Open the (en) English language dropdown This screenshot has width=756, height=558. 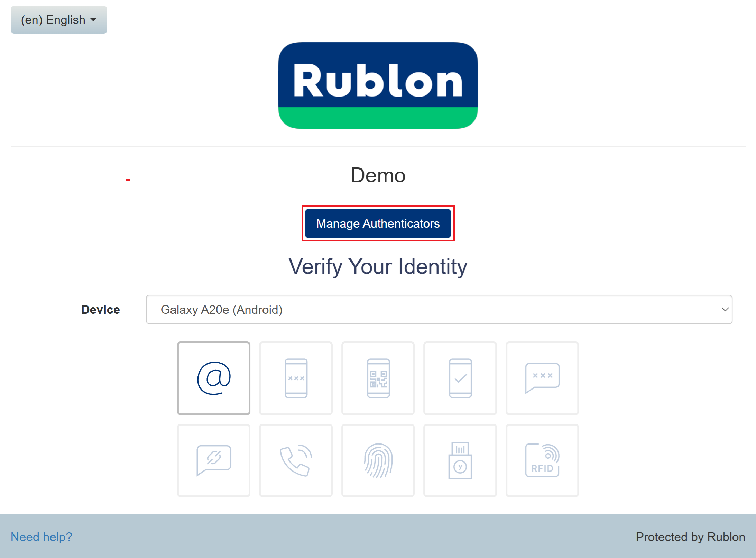pyautogui.click(x=59, y=20)
